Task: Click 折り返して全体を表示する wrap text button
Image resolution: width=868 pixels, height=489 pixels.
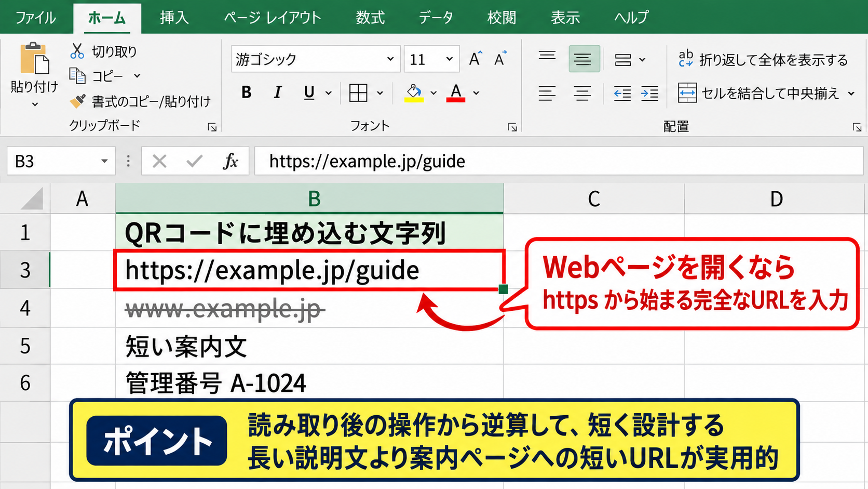Action: 763,60
